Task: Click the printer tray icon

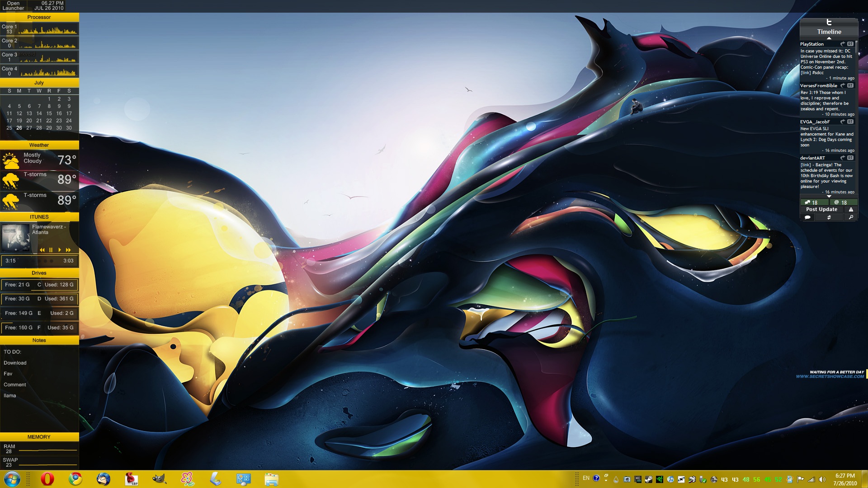Action: (x=692, y=479)
